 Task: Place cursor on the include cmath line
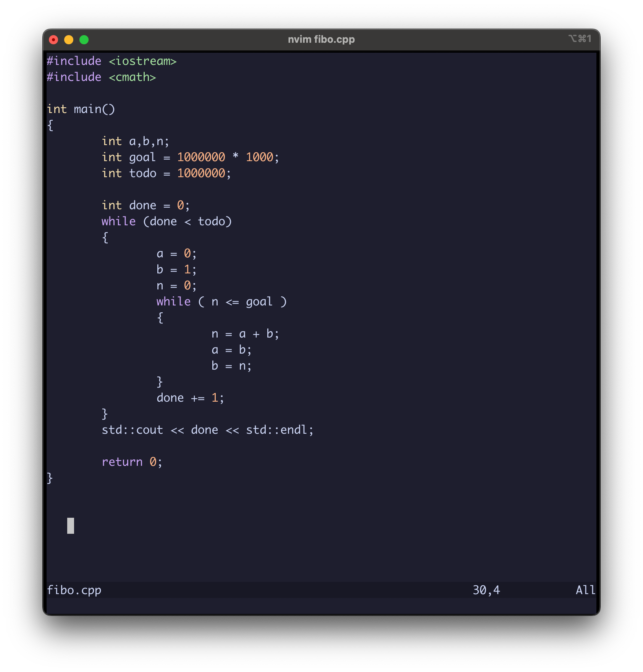(x=101, y=77)
